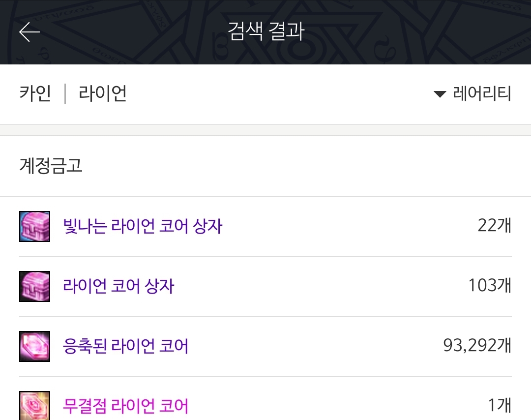
Task: Tap the divider between 카인 and 라이언
Action: click(x=65, y=94)
